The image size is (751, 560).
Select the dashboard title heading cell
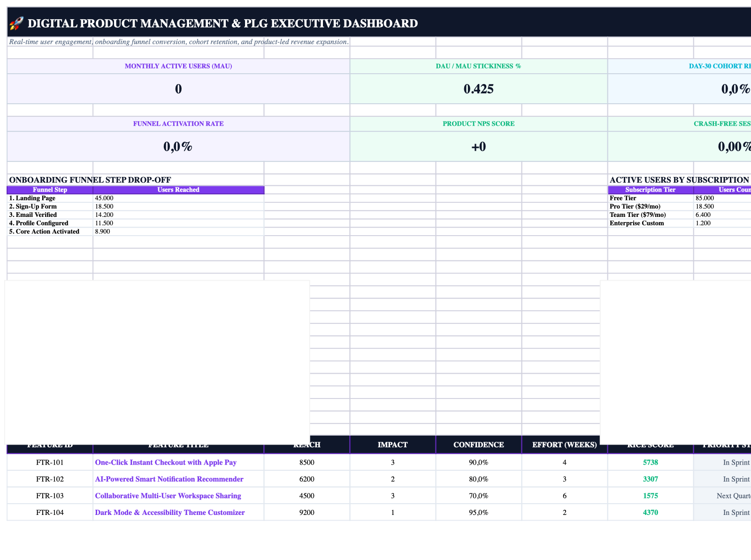pos(379,23)
